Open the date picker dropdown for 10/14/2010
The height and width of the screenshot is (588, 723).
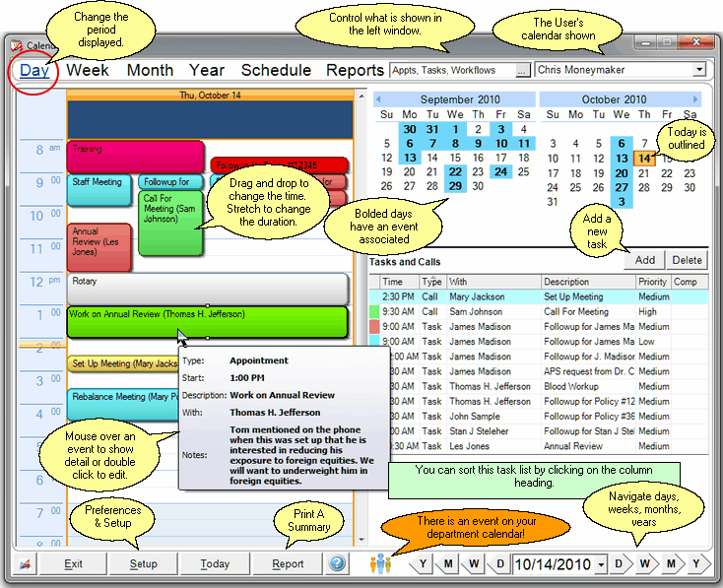coord(600,564)
